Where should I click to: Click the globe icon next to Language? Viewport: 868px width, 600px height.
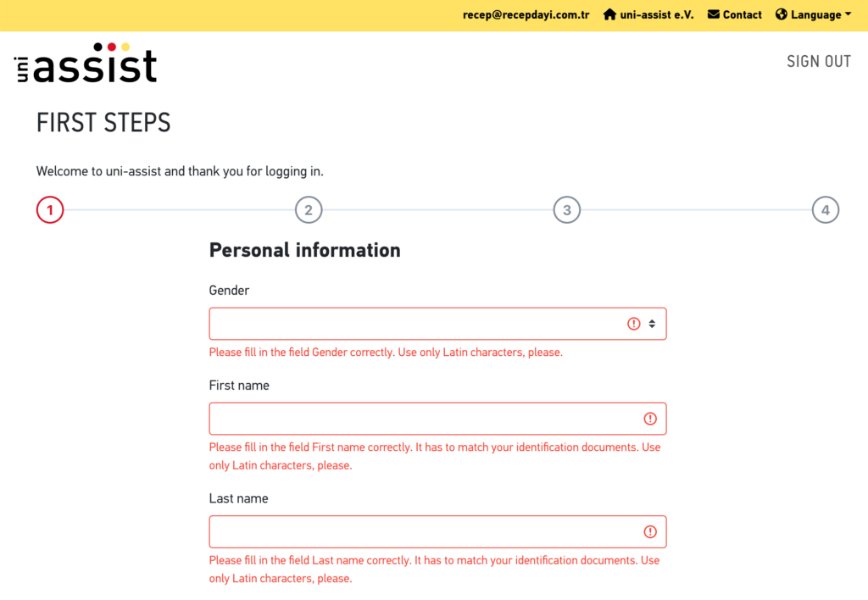(782, 14)
